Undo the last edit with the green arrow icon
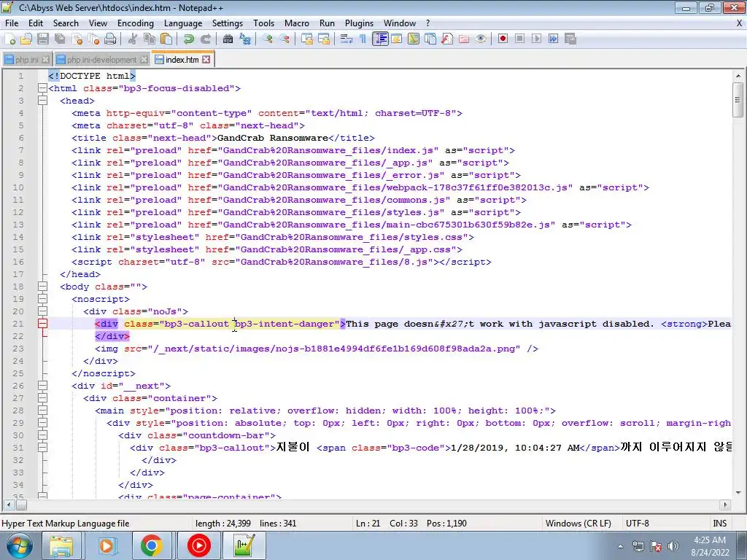This screenshot has width=747, height=560. pyautogui.click(x=189, y=39)
